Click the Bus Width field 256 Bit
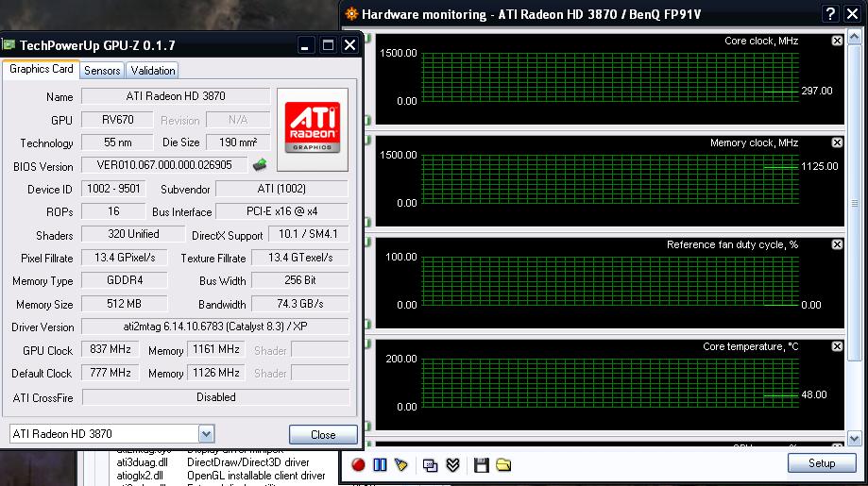 300,280
